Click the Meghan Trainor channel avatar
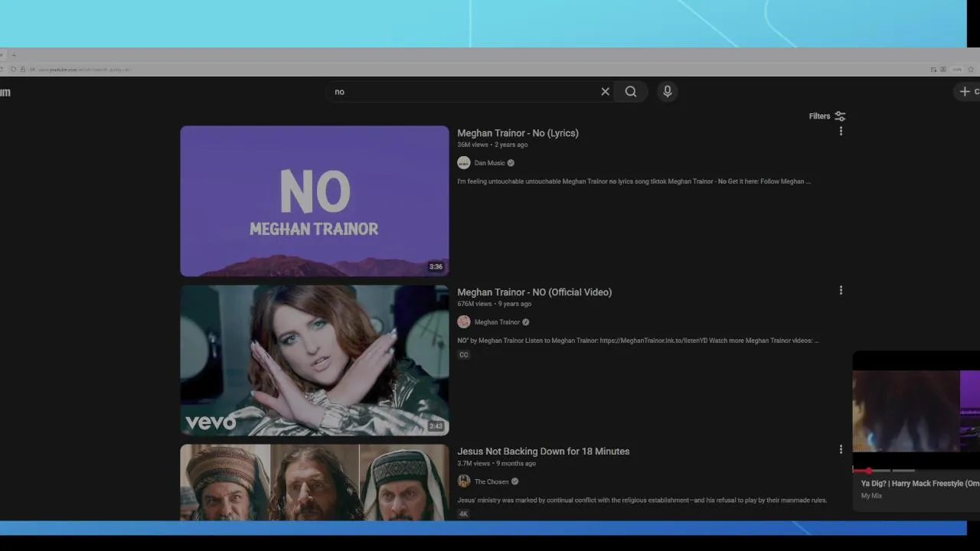The height and width of the screenshot is (551, 980). 464,322
